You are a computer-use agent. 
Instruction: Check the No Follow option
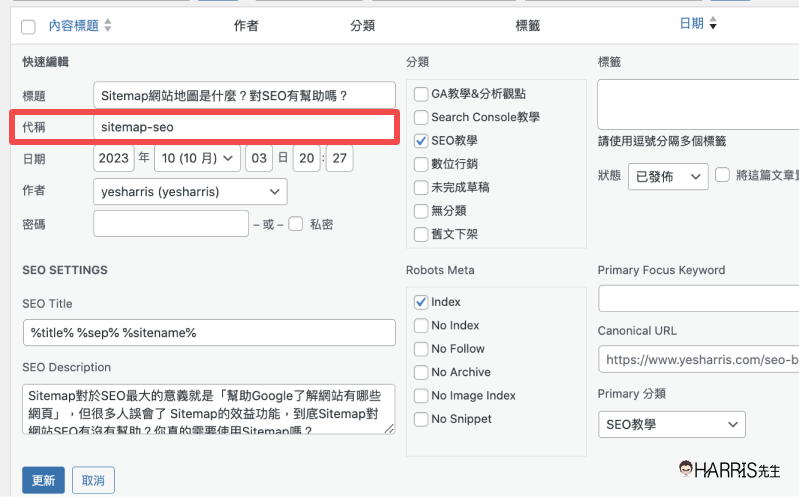tap(421, 349)
